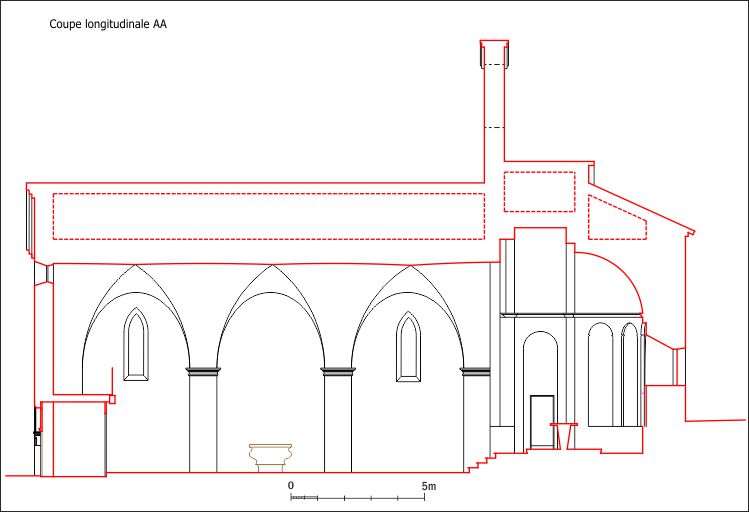Click the scale bar graphic

357,498
